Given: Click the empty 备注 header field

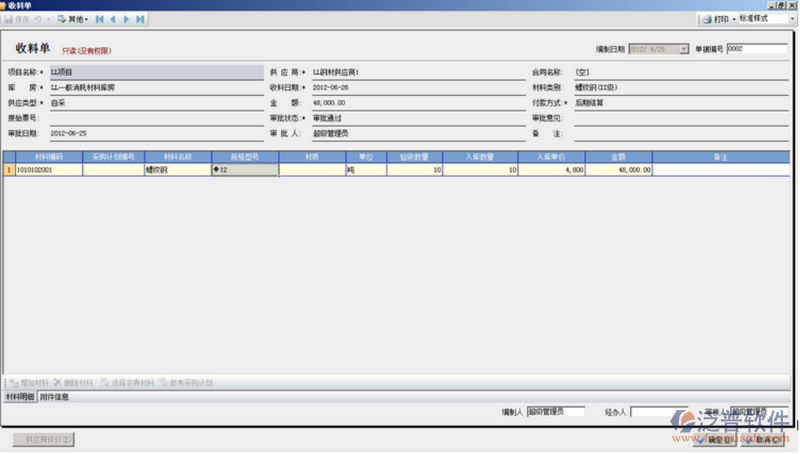Looking at the screenshot, I should pos(681,134).
